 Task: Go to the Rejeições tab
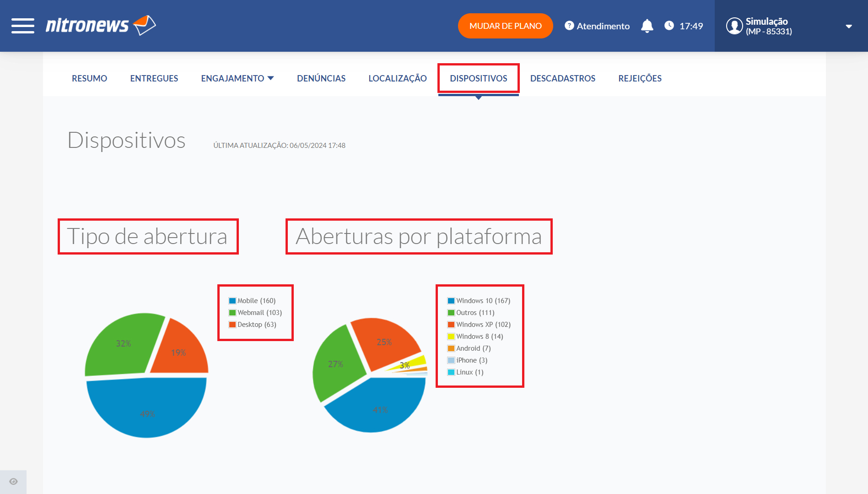pyautogui.click(x=640, y=78)
